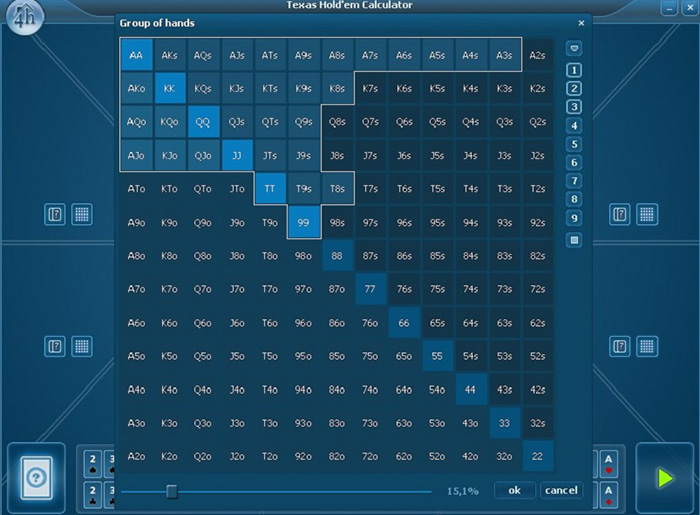The height and width of the screenshot is (515, 700).
Task: Open card picker icon for lower-left seat
Action: tap(55, 346)
